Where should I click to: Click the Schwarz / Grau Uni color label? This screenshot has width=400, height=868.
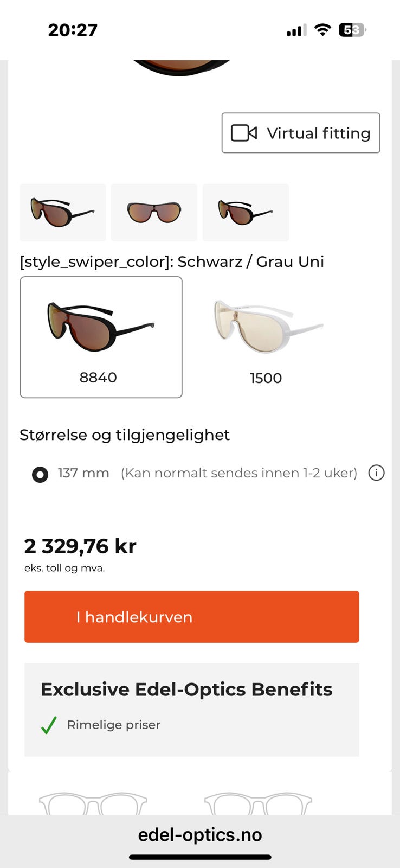point(171,261)
